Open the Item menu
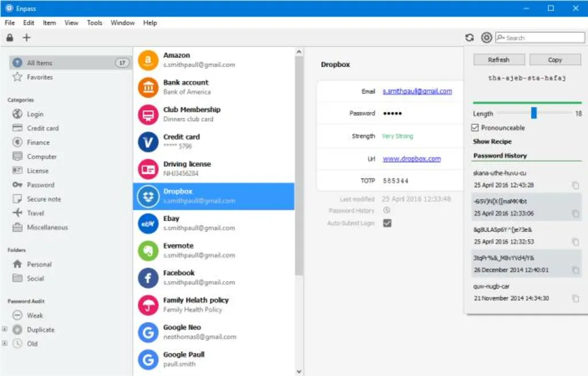Image resolution: width=588 pixels, height=376 pixels. tap(49, 22)
